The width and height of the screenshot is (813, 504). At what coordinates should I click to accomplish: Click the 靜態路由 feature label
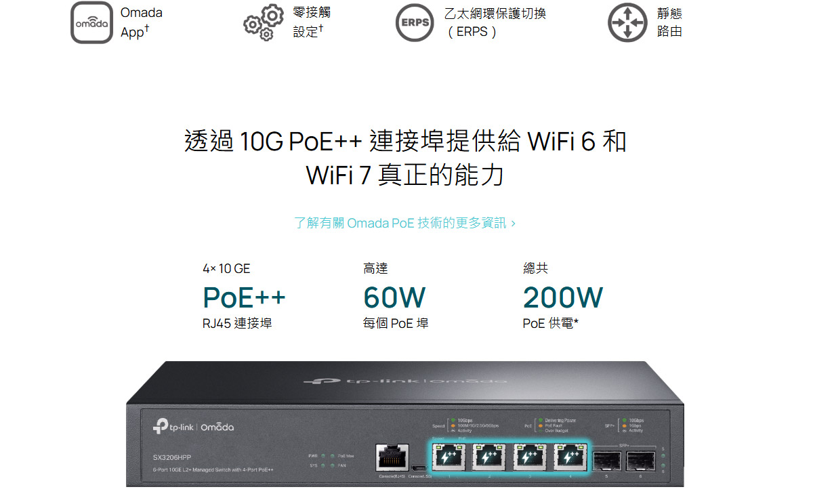pyautogui.click(x=669, y=22)
